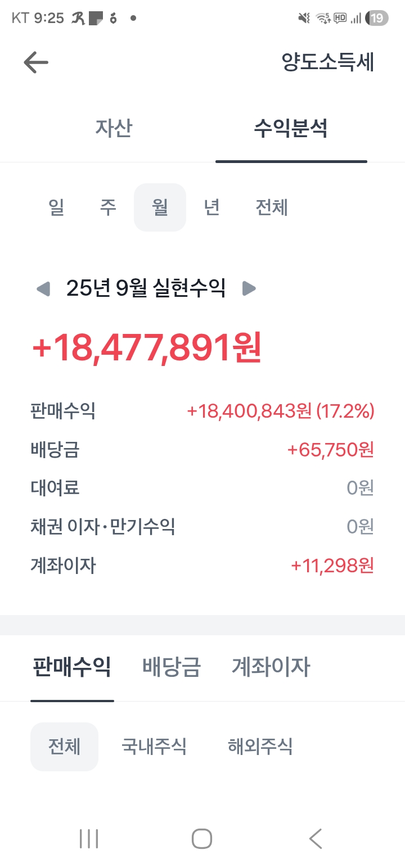Select 년 period filter
Screen dimensions: 405x868
(x=211, y=207)
